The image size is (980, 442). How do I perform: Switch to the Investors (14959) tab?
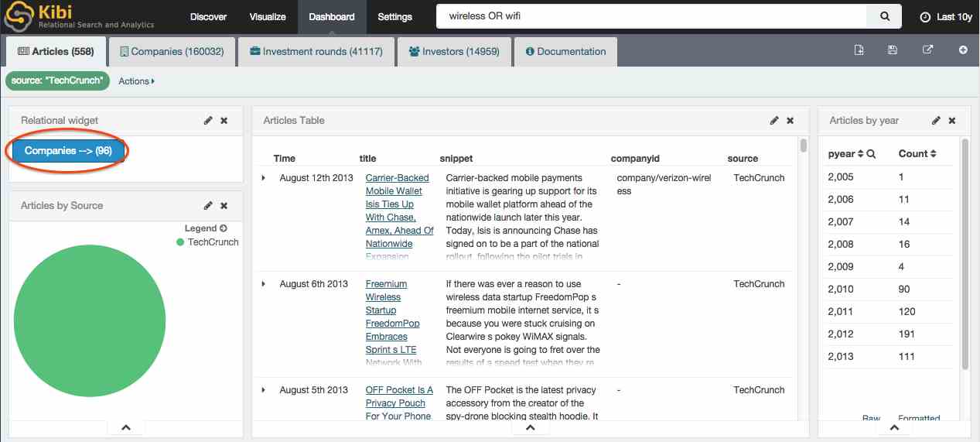(x=454, y=52)
